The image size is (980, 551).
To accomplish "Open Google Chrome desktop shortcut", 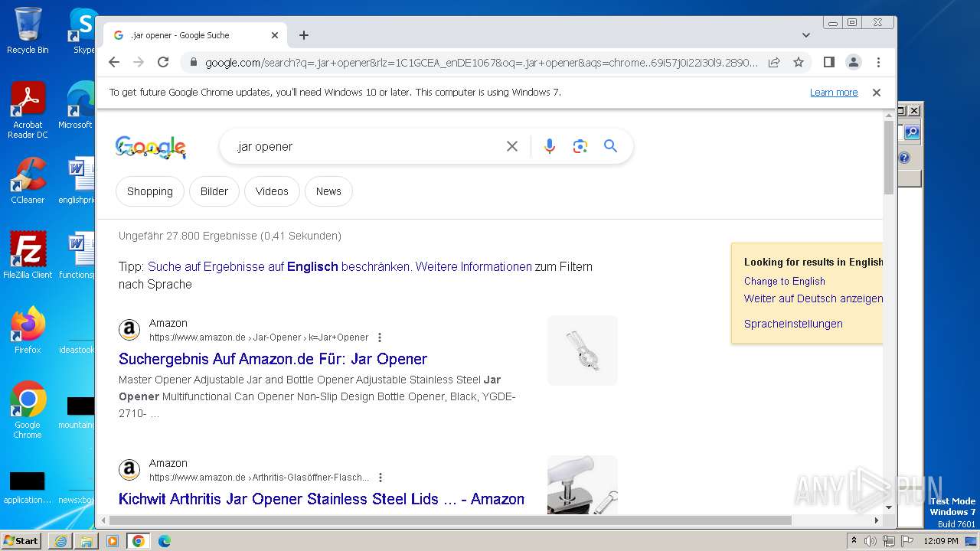I will click(x=28, y=409).
